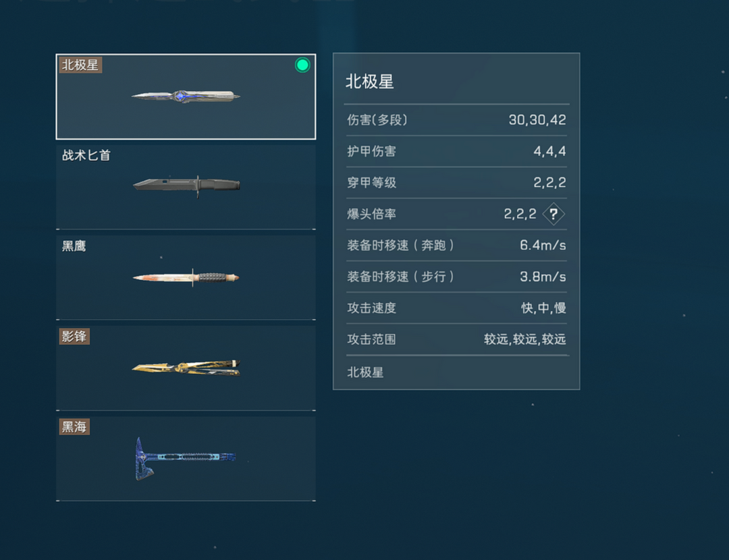Select the 黑鹰 name label
This screenshot has height=560, width=729.
[74, 246]
